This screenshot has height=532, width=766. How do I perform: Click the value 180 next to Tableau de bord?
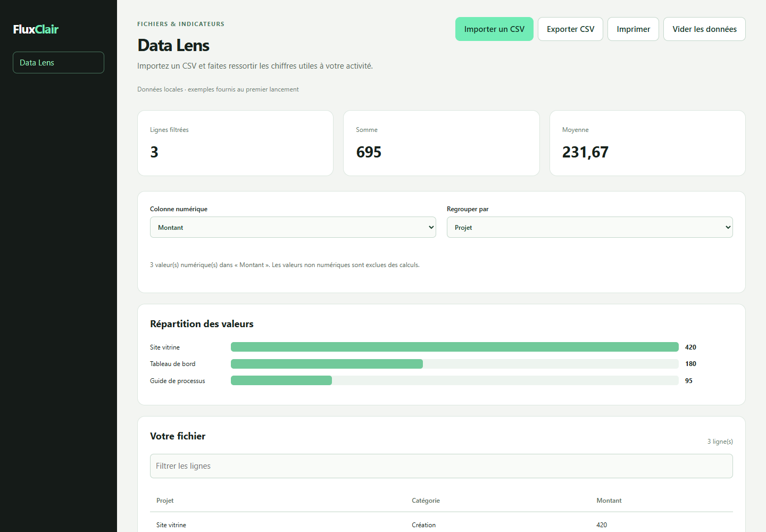(690, 364)
